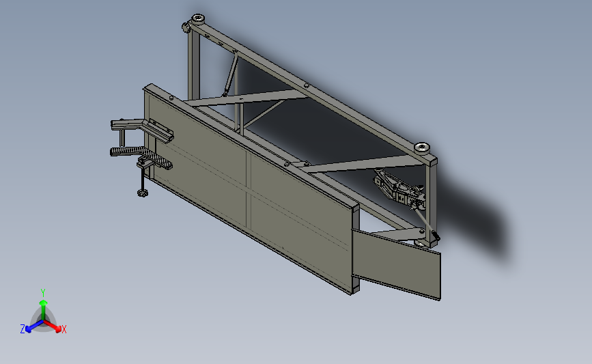592x364 pixels.
Task: Click the red X axis of the triad
Action: 53,326
